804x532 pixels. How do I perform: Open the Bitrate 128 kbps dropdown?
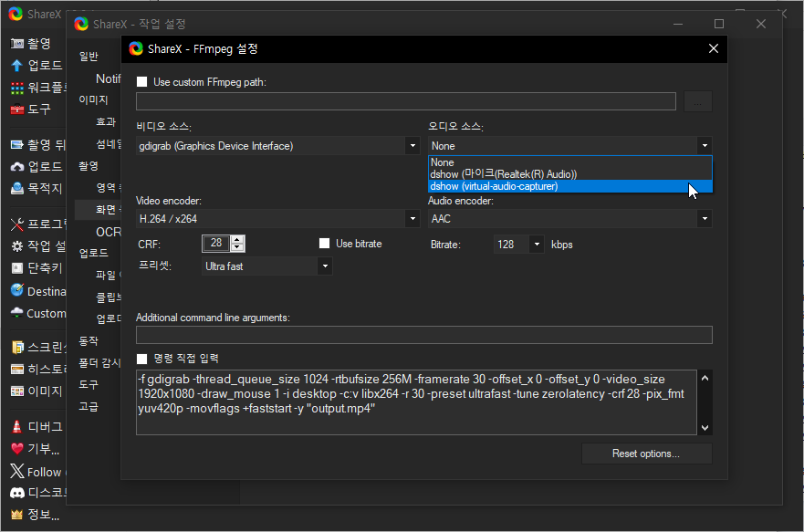click(518, 245)
